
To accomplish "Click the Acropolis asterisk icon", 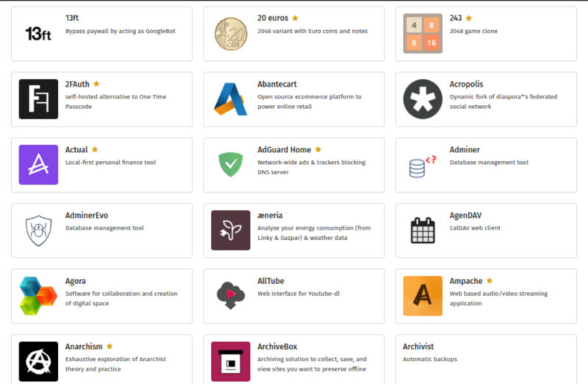I will [423, 99].
